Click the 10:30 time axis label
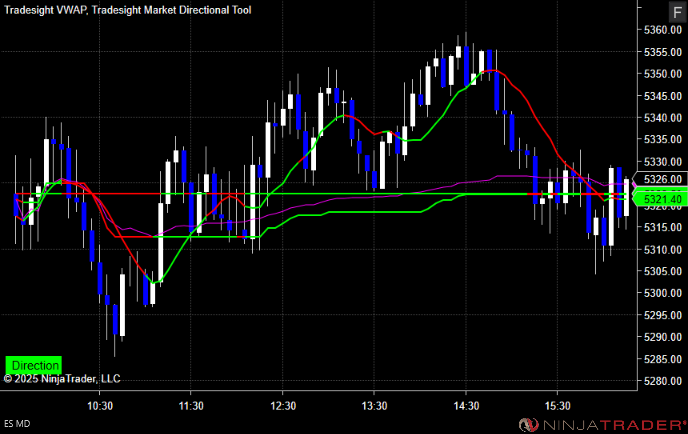Image resolution: width=688 pixels, height=434 pixels. coord(100,406)
